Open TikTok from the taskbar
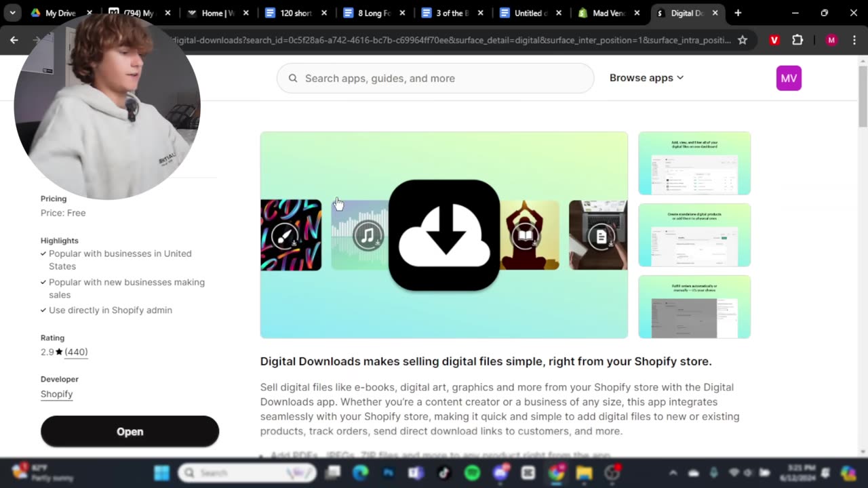The height and width of the screenshot is (488, 868). point(444,473)
